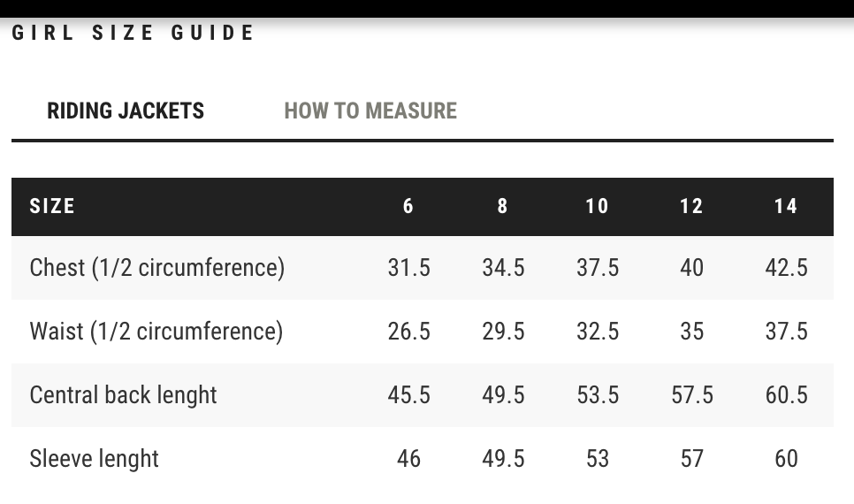The image size is (854, 504).
Task: Select size 12 column header
Action: tap(691, 206)
